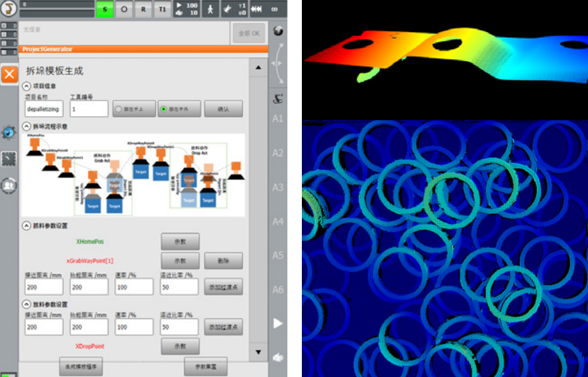Screen dimensions: 588x377
Task: Click the green S submit interpreter indicator
Action: click(x=105, y=9)
